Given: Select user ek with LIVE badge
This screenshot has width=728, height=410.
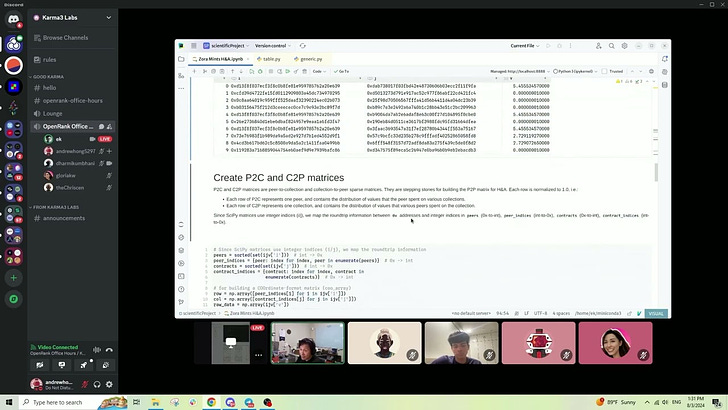Looking at the screenshot, I should click(78, 139).
